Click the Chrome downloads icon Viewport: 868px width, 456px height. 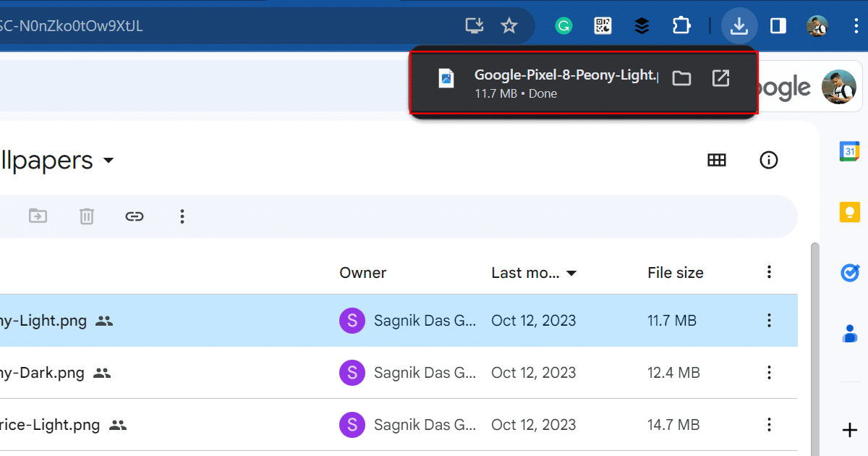[739, 27]
